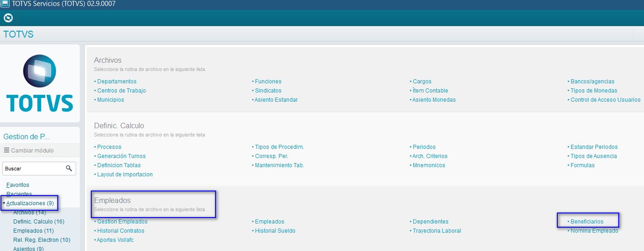The image size is (644, 251).
Task: Open the Corresp. Per. routine
Action: [272, 156]
